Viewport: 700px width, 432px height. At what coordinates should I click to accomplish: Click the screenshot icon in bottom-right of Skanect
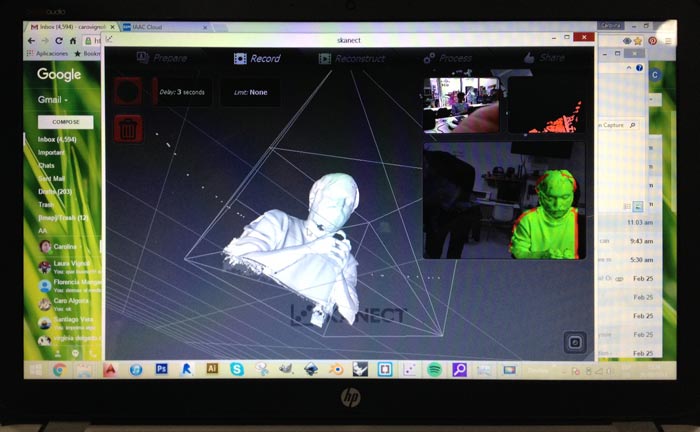575,342
